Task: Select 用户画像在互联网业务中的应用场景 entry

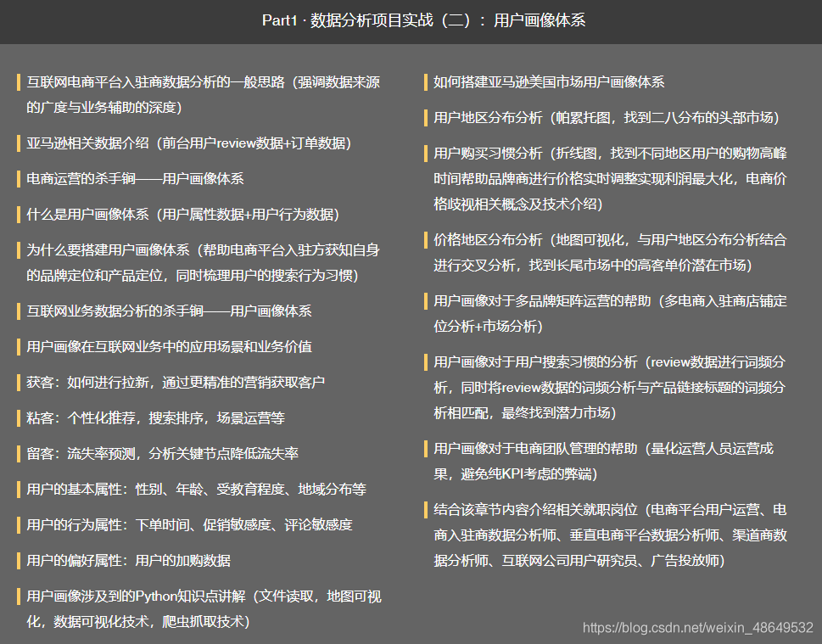Action: point(170,346)
